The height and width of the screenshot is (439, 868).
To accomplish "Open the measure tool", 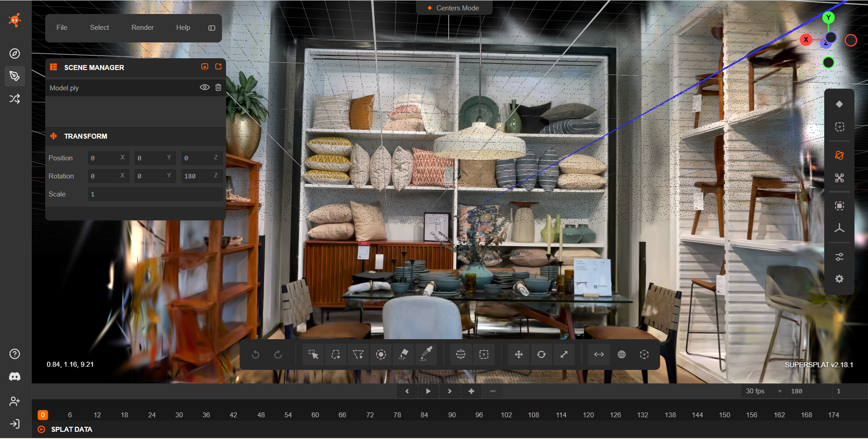I will click(x=599, y=355).
